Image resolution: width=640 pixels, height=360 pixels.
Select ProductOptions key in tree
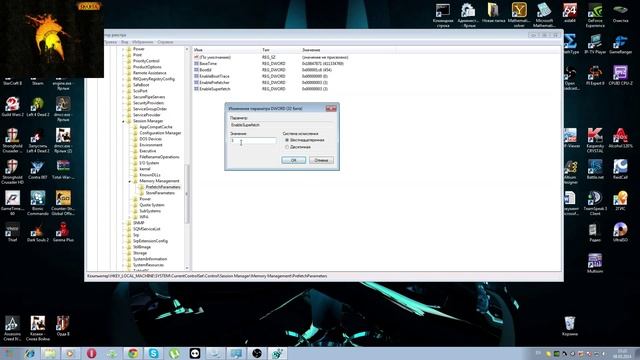[x=147, y=67]
